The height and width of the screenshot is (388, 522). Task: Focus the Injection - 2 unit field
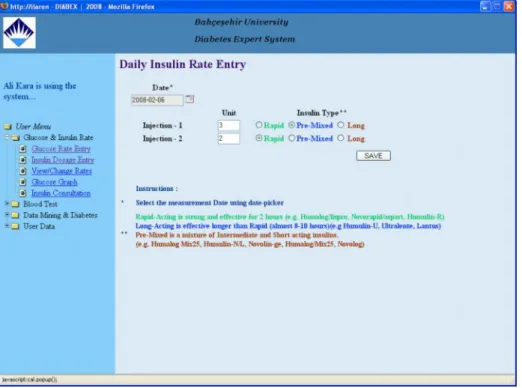click(x=229, y=138)
